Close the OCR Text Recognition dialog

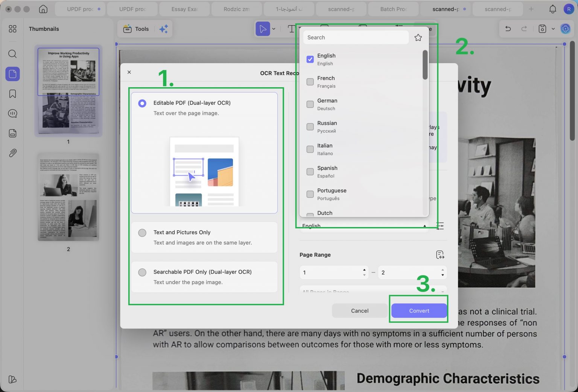pos(129,72)
